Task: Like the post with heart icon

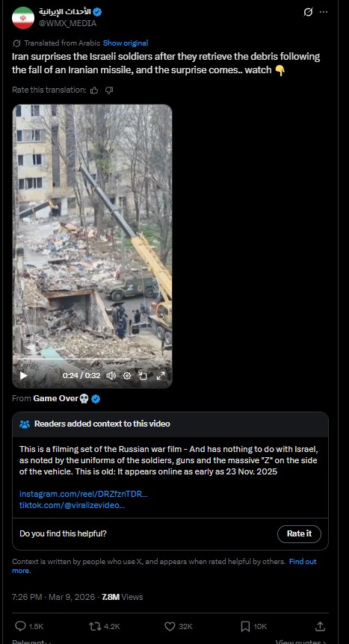Action: [170, 626]
